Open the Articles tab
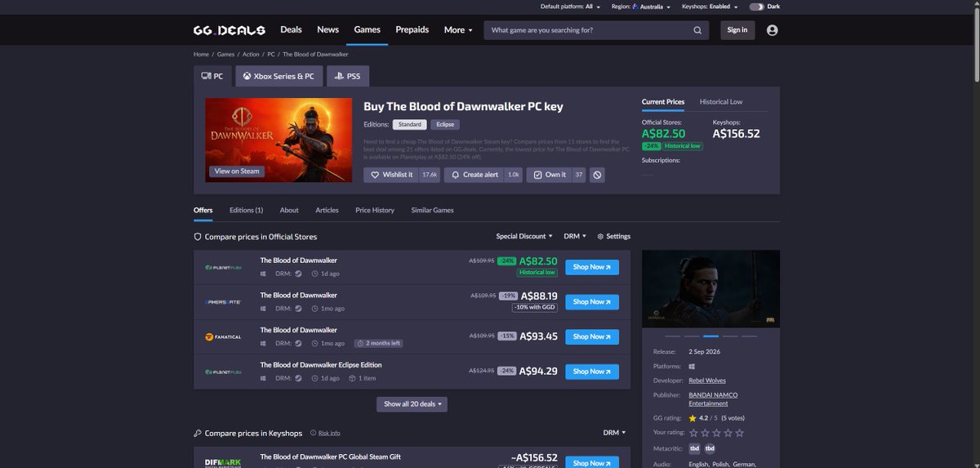980x468 pixels. tap(327, 210)
